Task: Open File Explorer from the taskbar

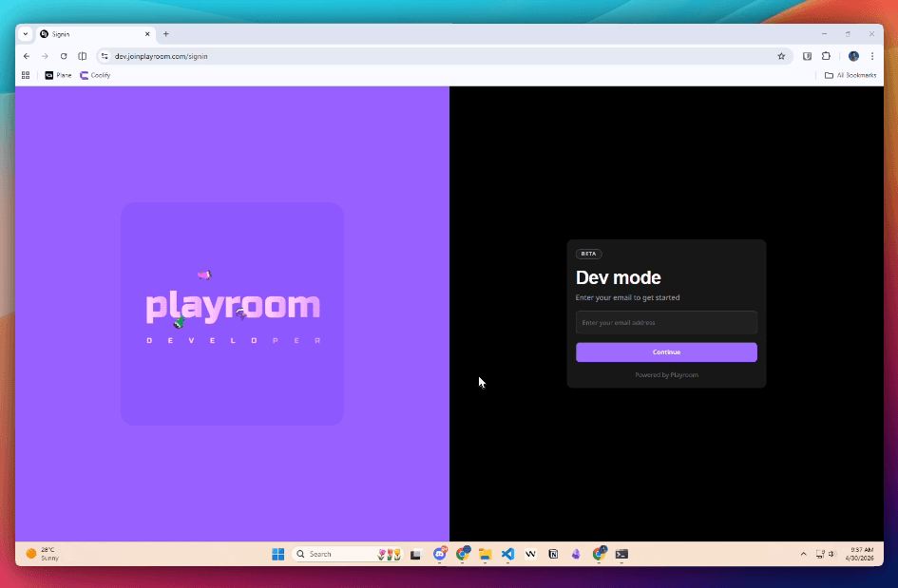Action: coord(485,554)
